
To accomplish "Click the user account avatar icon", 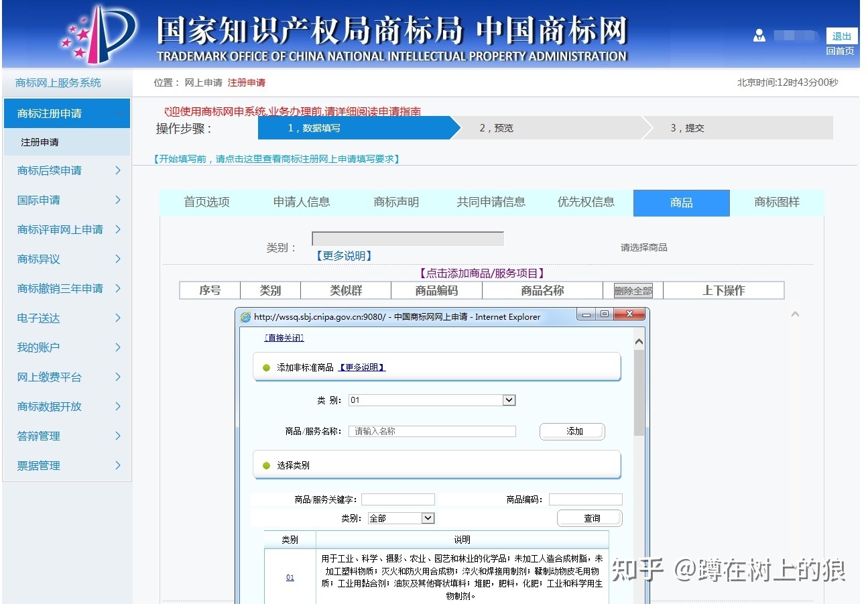I will click(x=759, y=36).
